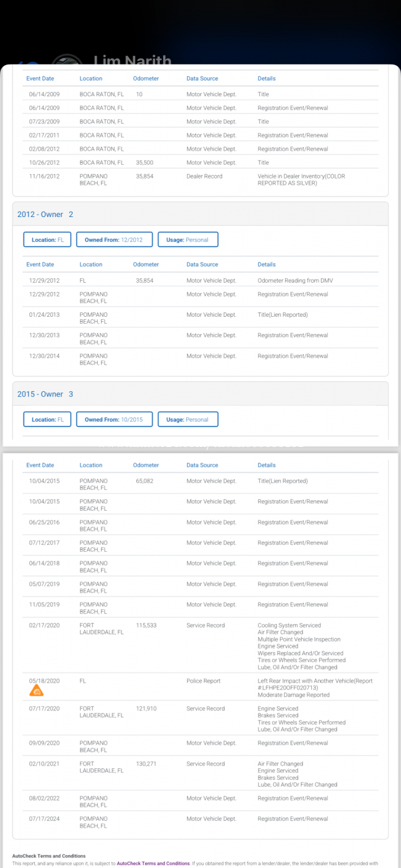Click Owner 2's Owned From: 12/2012 badge
This screenshot has width=401, height=868.
point(114,240)
